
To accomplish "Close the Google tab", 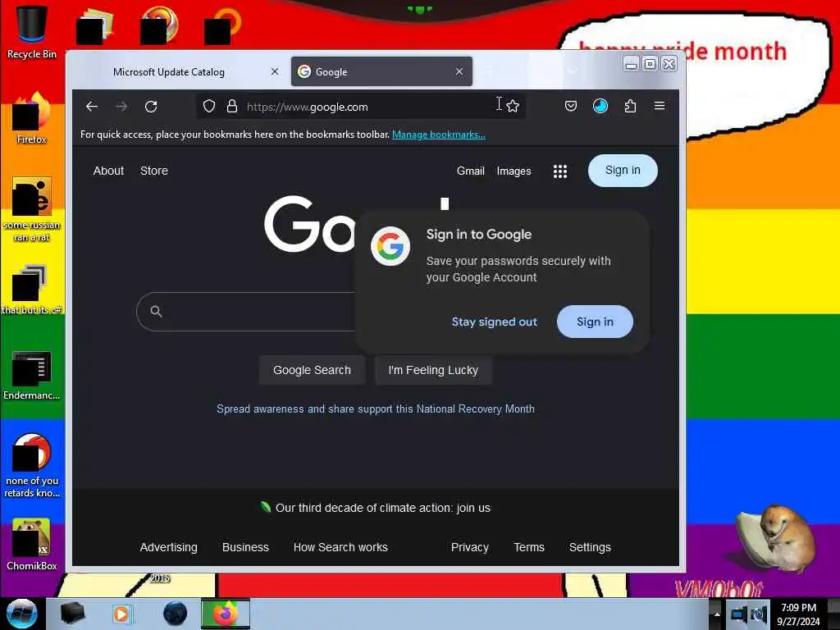I will (x=459, y=71).
